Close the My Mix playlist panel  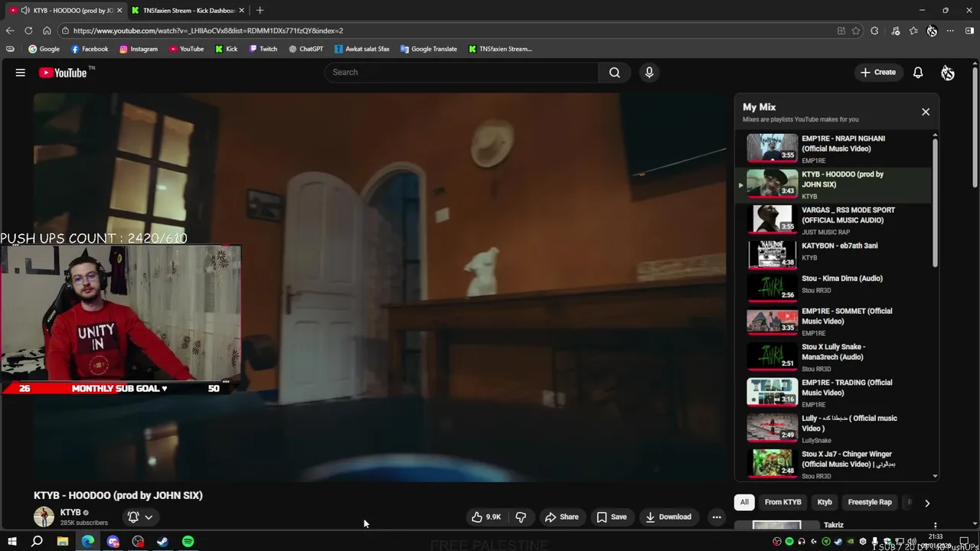click(x=926, y=112)
